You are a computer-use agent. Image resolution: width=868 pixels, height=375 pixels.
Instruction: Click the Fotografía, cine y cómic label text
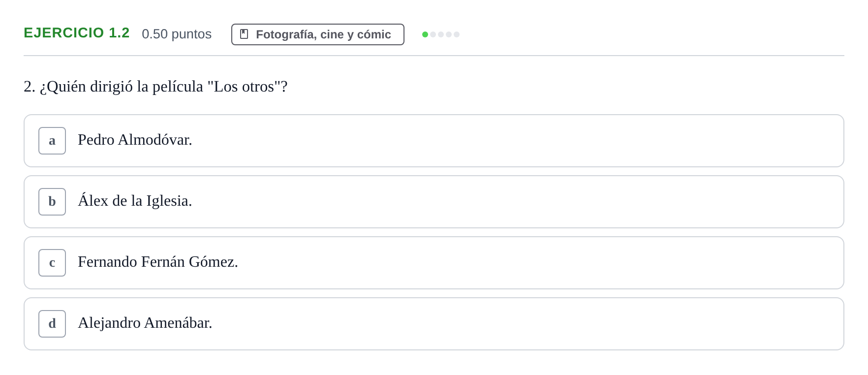[x=323, y=34]
